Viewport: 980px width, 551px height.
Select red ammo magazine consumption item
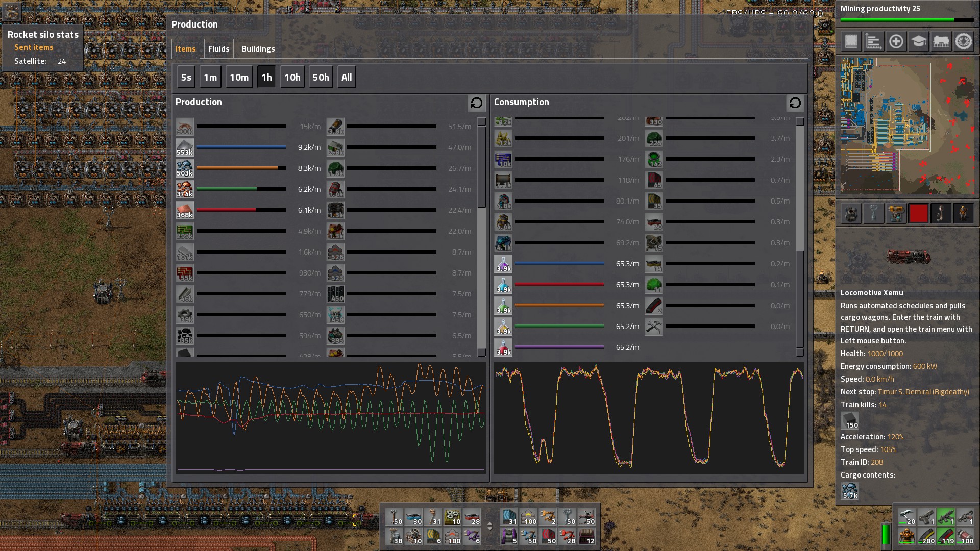tap(654, 306)
